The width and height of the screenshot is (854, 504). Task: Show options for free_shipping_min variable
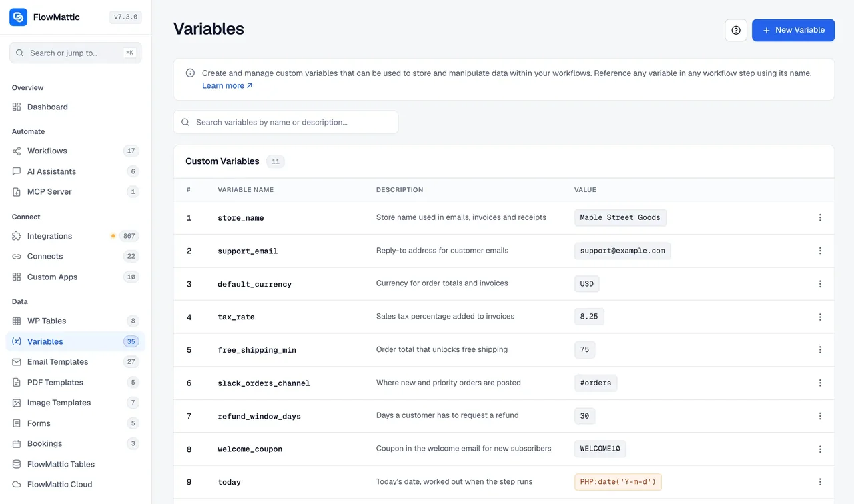tap(820, 350)
